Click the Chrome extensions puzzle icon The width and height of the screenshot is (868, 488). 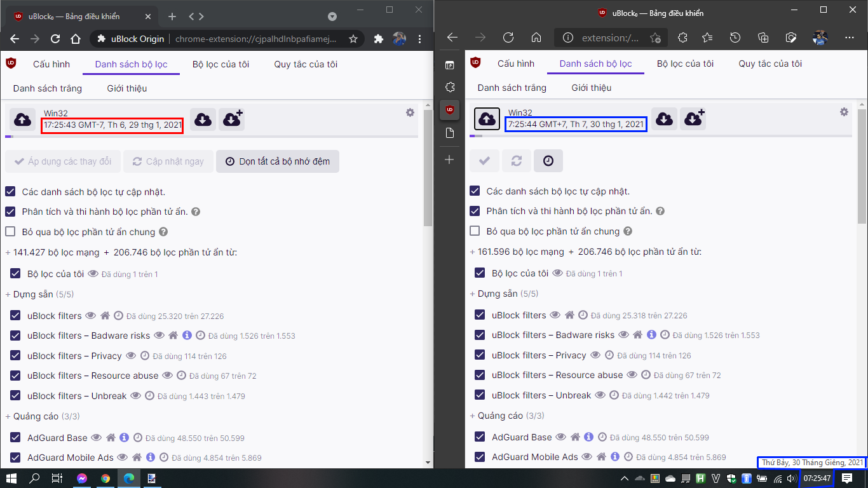point(379,39)
